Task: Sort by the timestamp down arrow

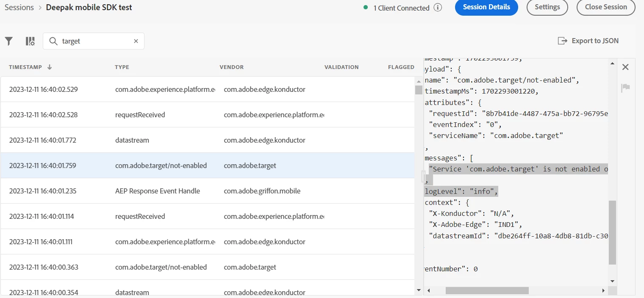Action: pos(50,67)
